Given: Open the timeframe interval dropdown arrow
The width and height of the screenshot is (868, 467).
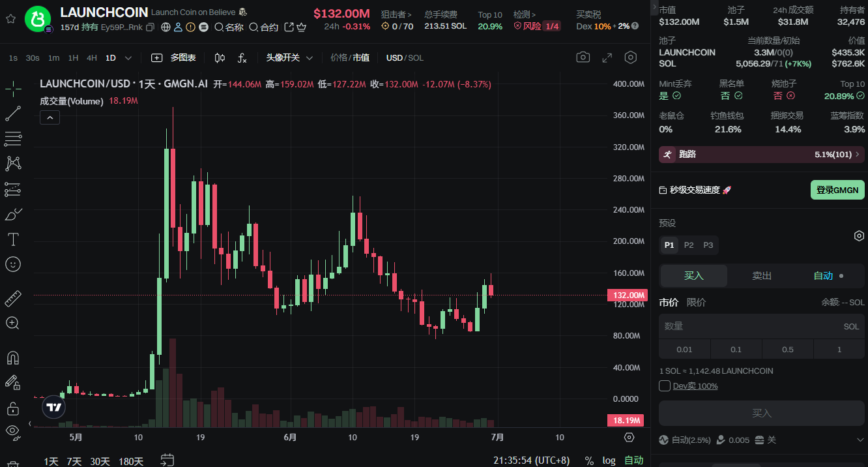Looking at the screenshot, I should point(128,57).
